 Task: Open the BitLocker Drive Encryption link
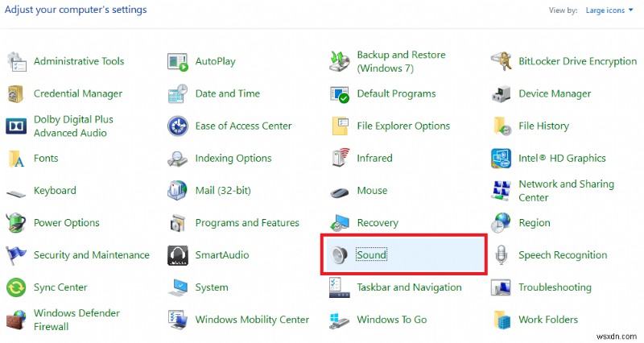[578, 62]
